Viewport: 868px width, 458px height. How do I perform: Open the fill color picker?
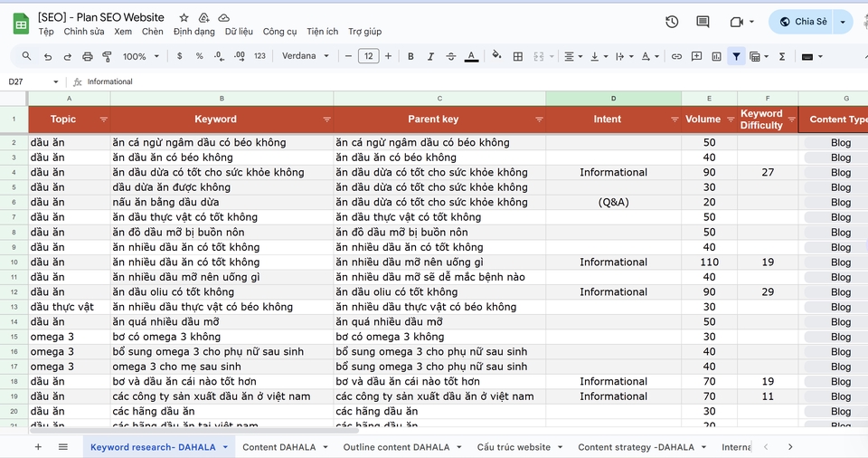tap(496, 55)
